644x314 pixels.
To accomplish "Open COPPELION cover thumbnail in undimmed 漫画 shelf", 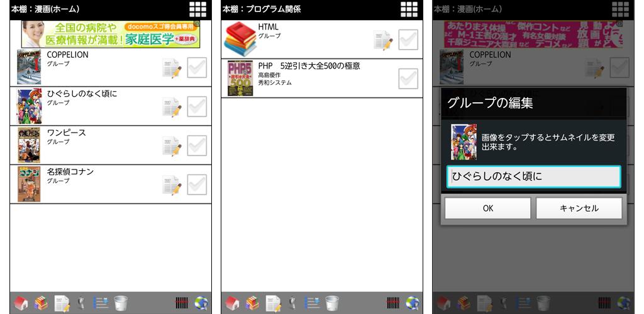I will (29, 67).
